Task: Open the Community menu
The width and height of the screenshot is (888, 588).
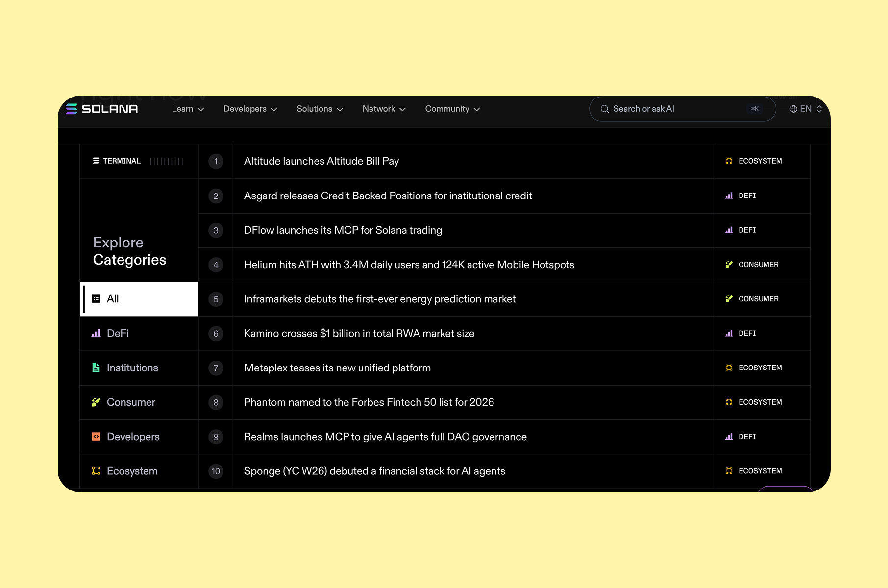Action: click(452, 109)
